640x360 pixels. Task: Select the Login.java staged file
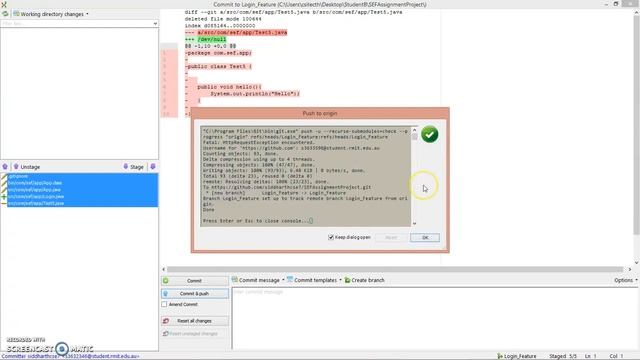pyautogui.click(x=82, y=196)
